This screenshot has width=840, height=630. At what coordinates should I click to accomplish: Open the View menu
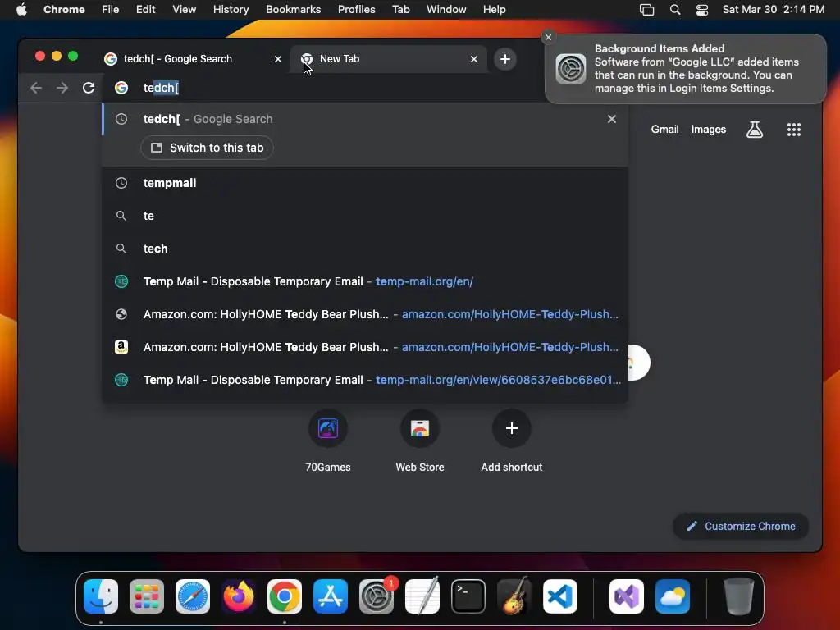tap(185, 10)
